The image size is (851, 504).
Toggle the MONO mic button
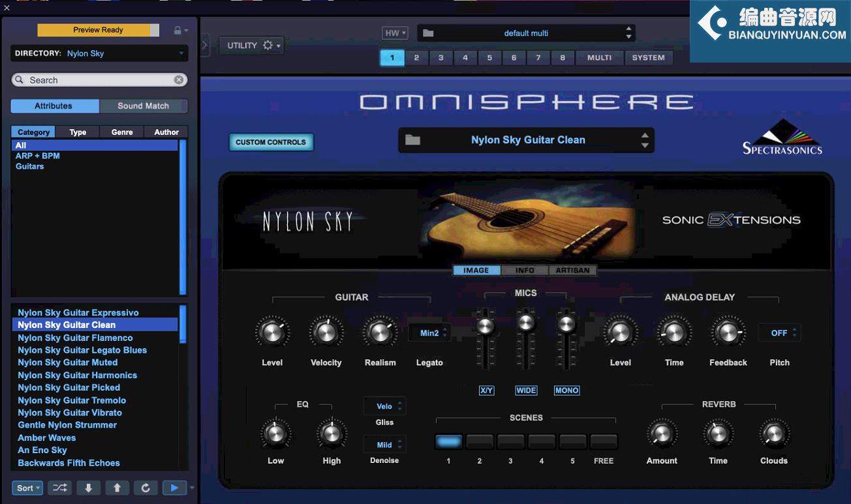tap(566, 391)
